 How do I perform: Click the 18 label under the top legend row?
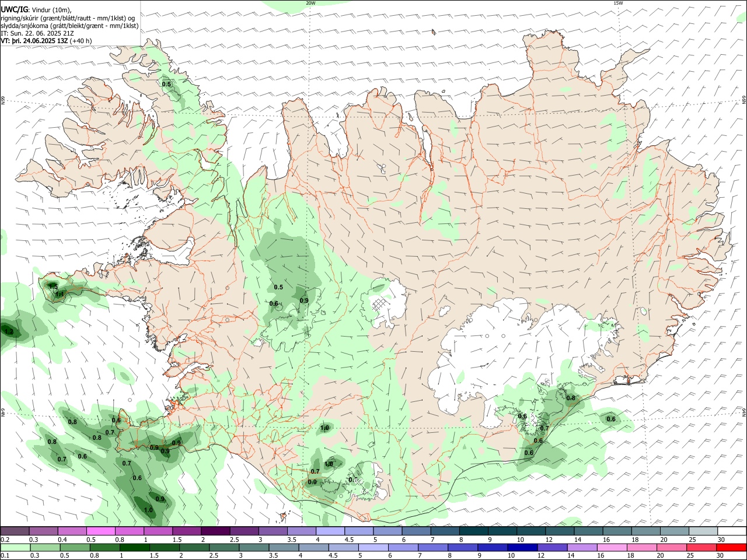point(635,540)
